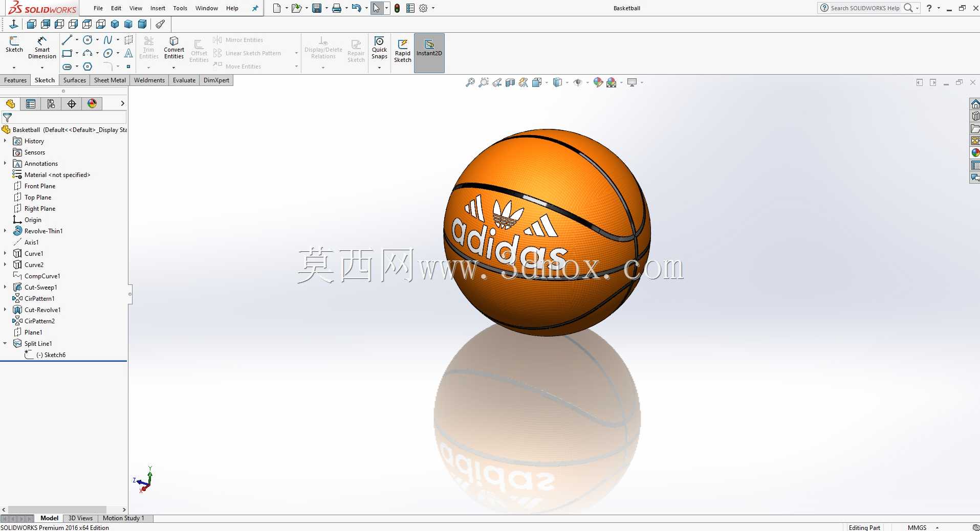Open the Insert menu
This screenshot has height=531, width=980.
[x=158, y=8]
